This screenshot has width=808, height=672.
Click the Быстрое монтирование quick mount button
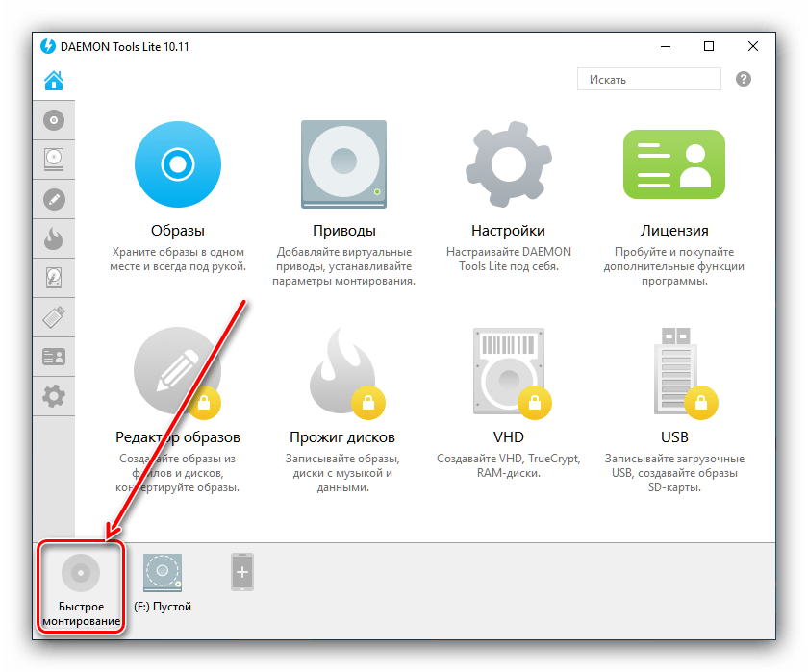point(81,586)
